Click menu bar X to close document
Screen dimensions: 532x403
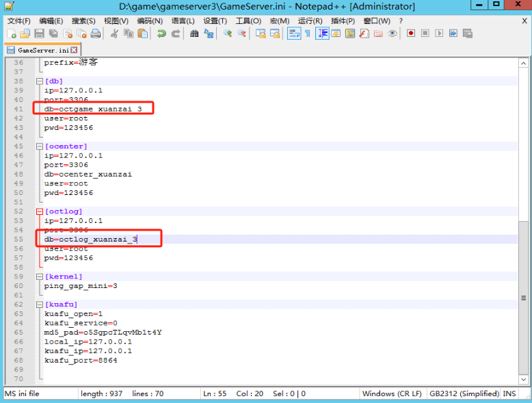tap(524, 21)
